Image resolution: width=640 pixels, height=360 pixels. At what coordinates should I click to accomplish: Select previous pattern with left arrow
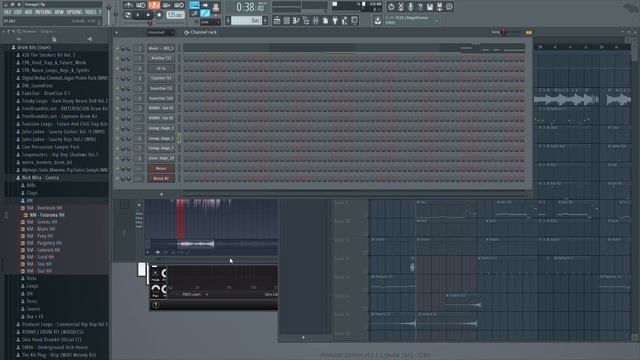pos(228,20)
